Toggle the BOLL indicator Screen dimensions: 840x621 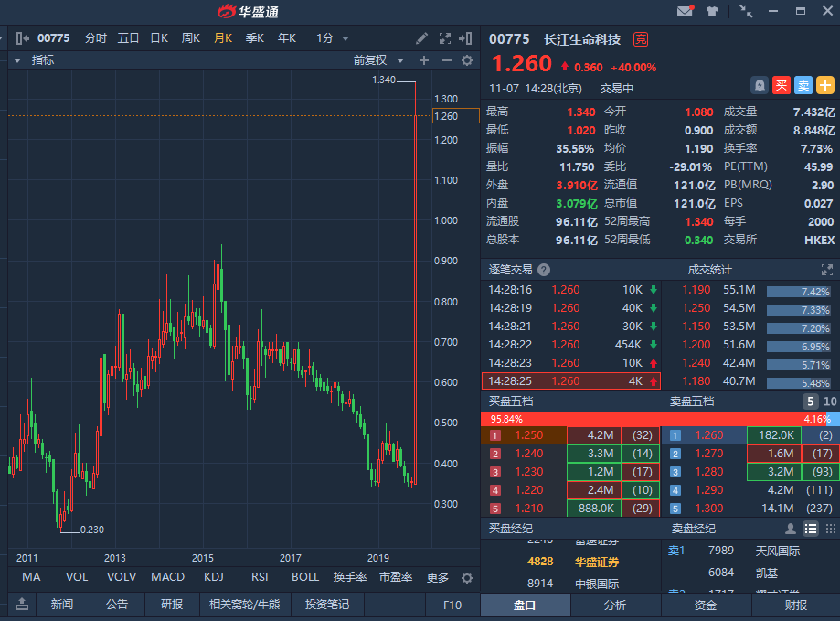pos(305,577)
